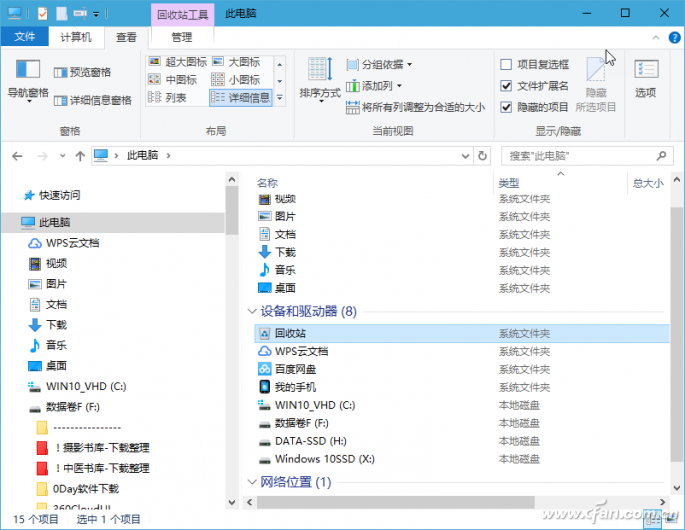
Task: Open the address bar history dropdown
Action: tap(466, 156)
